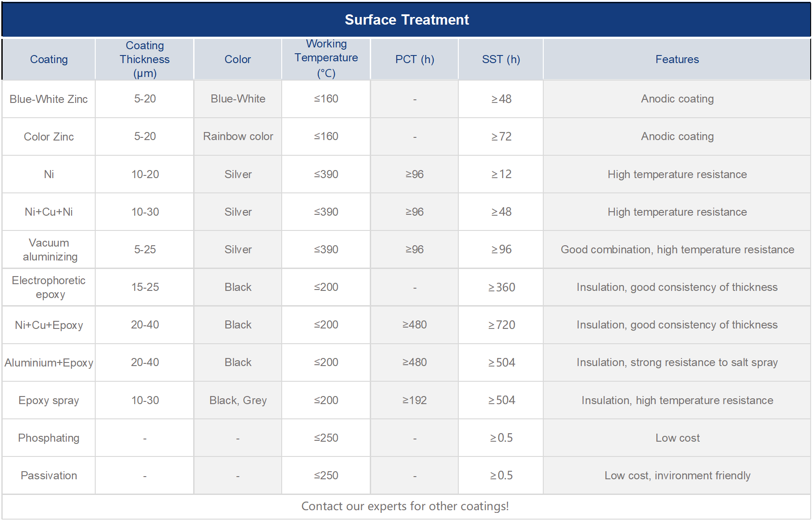Select the Coating column header
This screenshot has width=812, height=520.
pos(49,60)
